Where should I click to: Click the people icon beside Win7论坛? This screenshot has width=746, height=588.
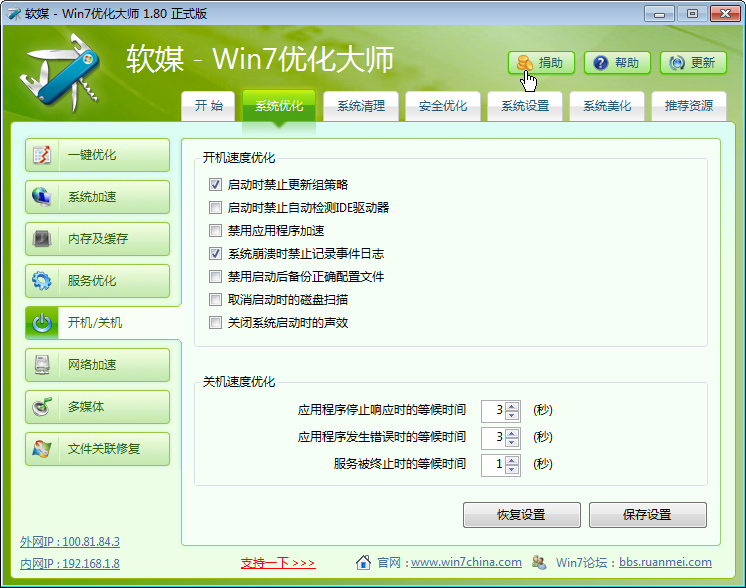539,562
